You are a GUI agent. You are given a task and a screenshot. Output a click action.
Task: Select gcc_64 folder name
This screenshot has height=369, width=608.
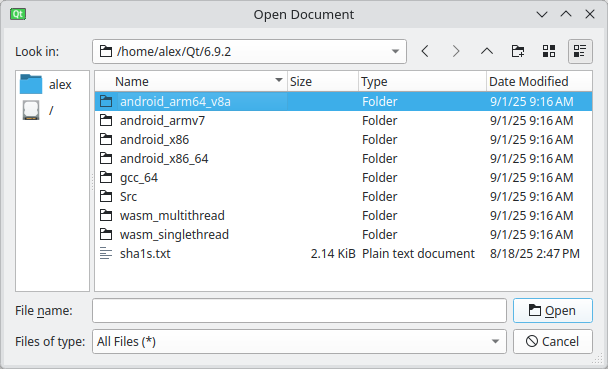pos(139,178)
